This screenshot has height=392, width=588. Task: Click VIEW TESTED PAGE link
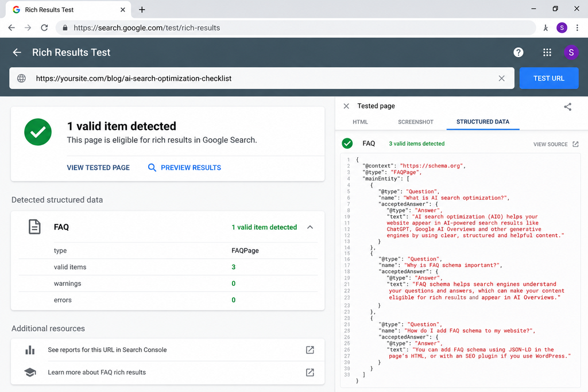[98, 168]
